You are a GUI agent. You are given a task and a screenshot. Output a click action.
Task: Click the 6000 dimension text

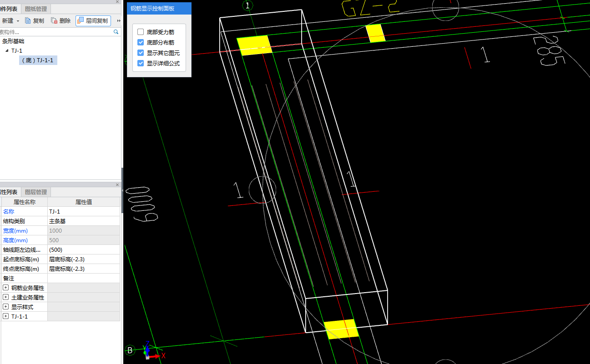142,204
